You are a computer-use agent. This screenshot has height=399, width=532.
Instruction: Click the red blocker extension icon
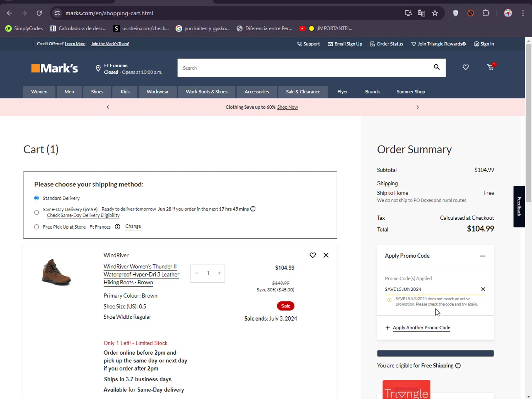[471, 13]
